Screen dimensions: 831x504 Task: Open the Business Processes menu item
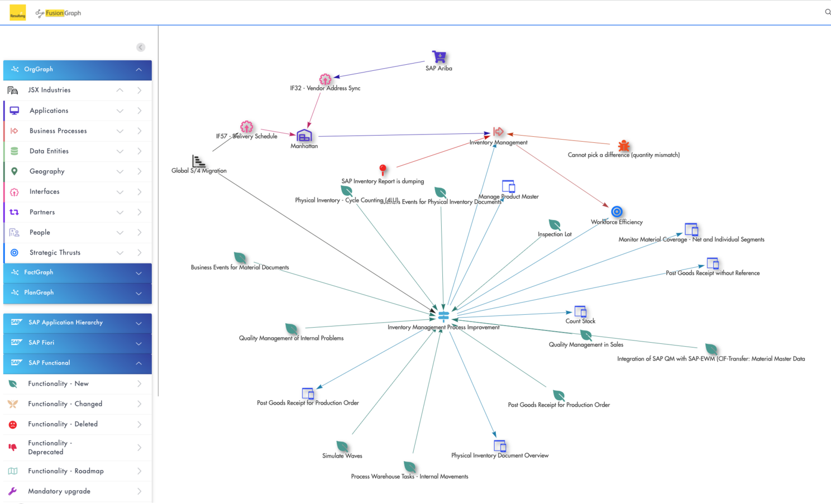pos(58,131)
